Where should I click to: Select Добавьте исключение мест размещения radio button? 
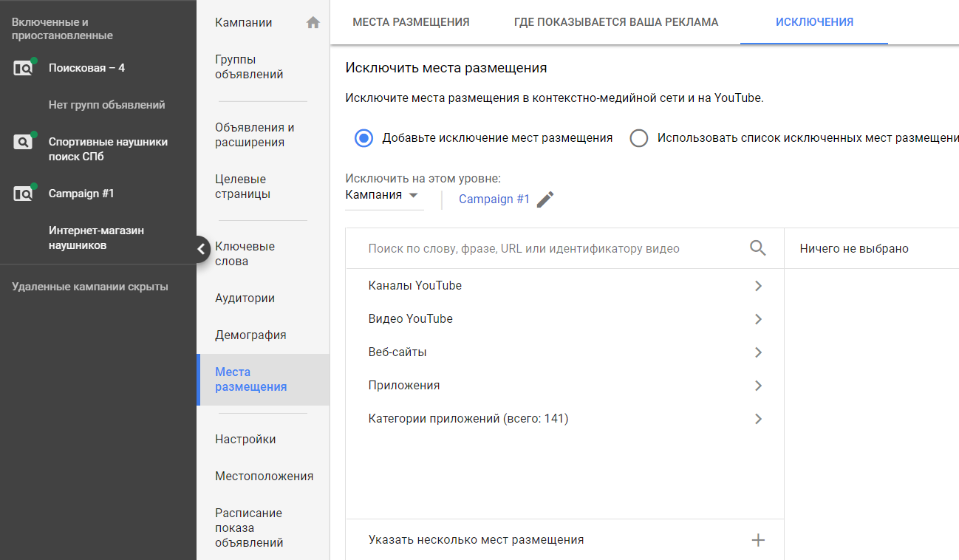(364, 138)
